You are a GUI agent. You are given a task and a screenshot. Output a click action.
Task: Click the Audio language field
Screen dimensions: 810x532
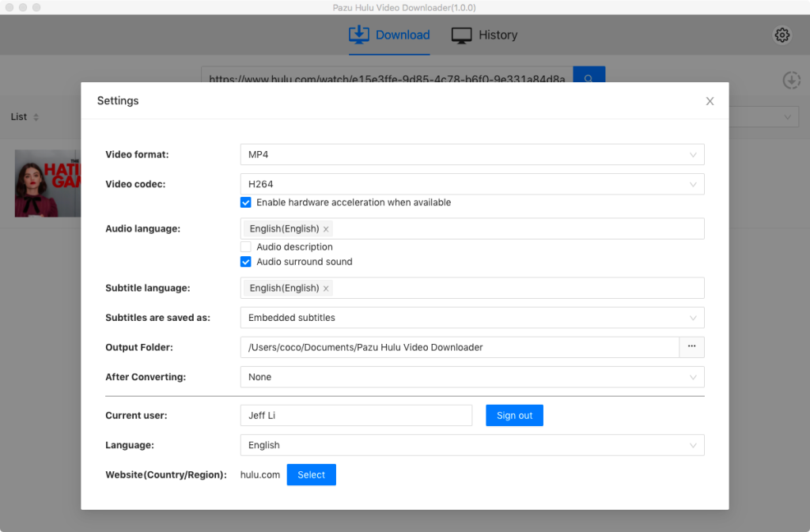[472, 228]
